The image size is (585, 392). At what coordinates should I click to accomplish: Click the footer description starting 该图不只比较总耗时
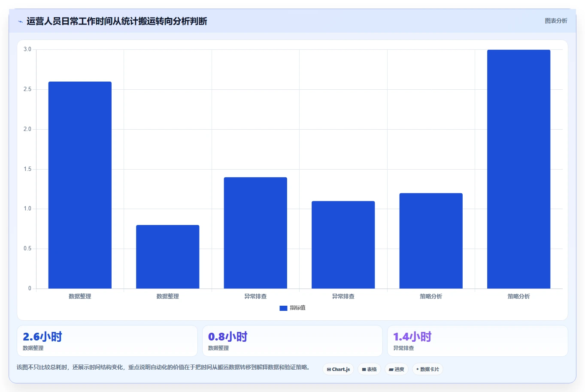pyautogui.click(x=164, y=367)
